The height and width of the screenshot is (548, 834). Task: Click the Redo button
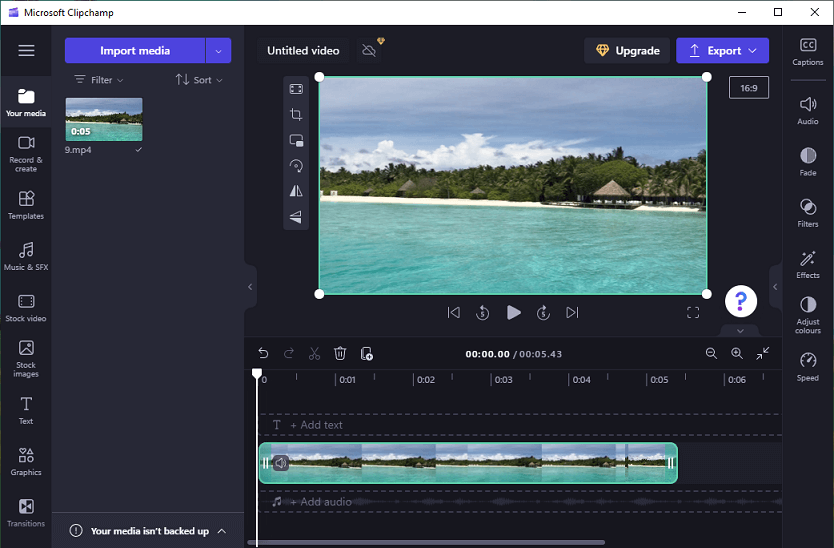(x=289, y=353)
